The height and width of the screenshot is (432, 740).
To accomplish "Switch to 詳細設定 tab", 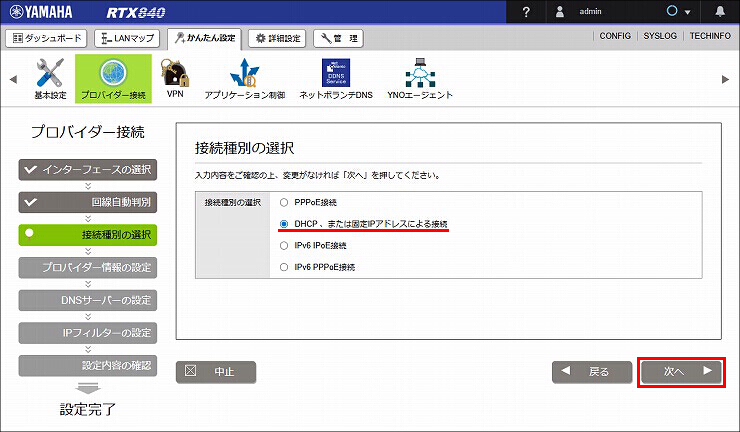I will tap(278, 38).
